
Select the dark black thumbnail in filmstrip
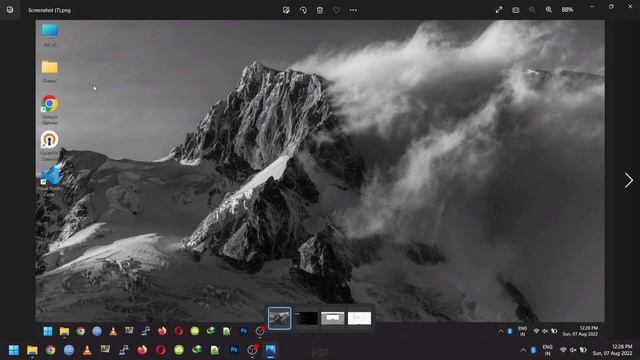(x=306, y=318)
